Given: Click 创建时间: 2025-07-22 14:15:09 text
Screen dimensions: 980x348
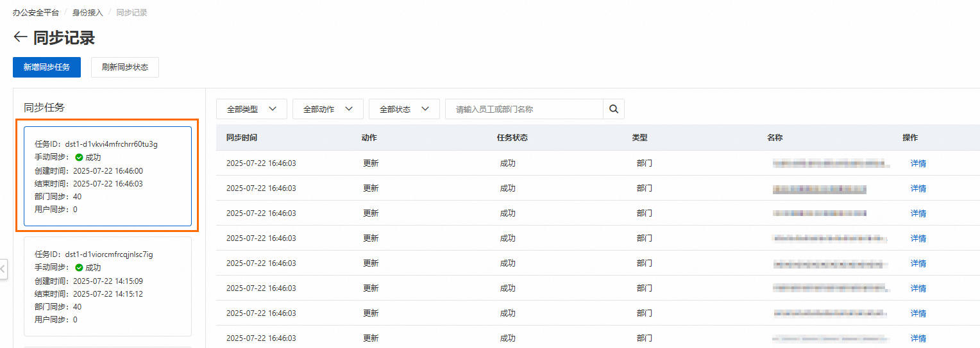Looking at the screenshot, I should pyautogui.click(x=89, y=281).
